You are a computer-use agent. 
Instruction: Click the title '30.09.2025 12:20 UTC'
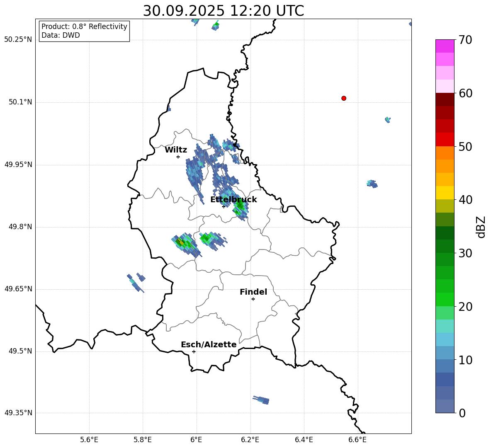point(223,11)
